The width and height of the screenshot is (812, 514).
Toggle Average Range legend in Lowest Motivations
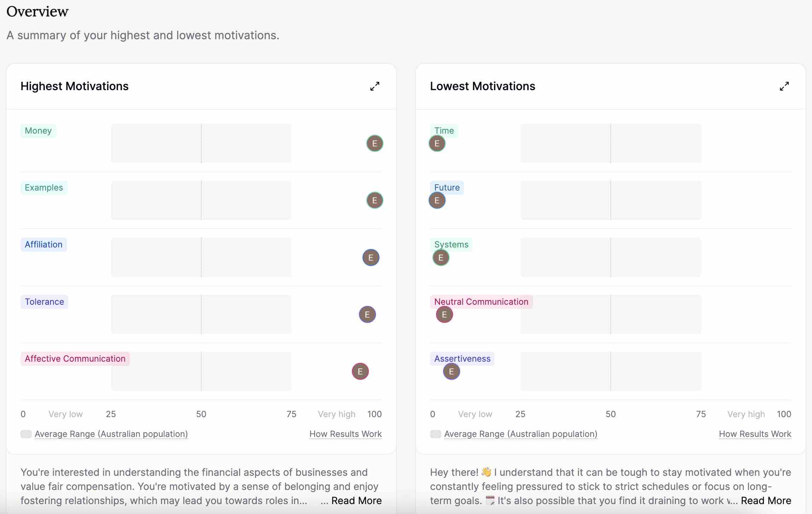click(x=435, y=433)
